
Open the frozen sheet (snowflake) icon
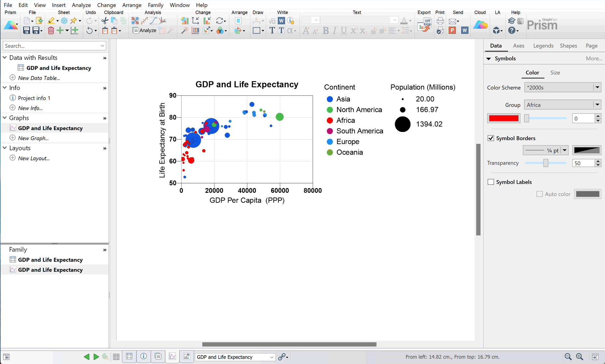pos(64,21)
